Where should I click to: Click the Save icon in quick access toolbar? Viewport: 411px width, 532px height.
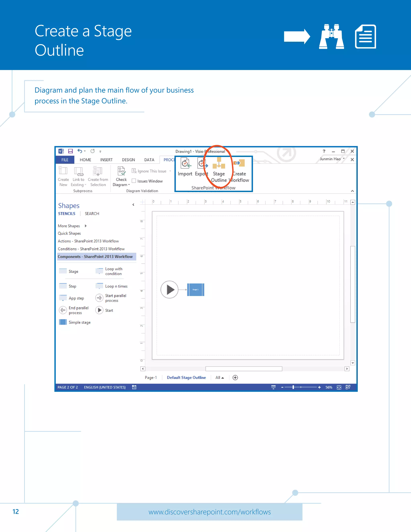click(x=70, y=151)
